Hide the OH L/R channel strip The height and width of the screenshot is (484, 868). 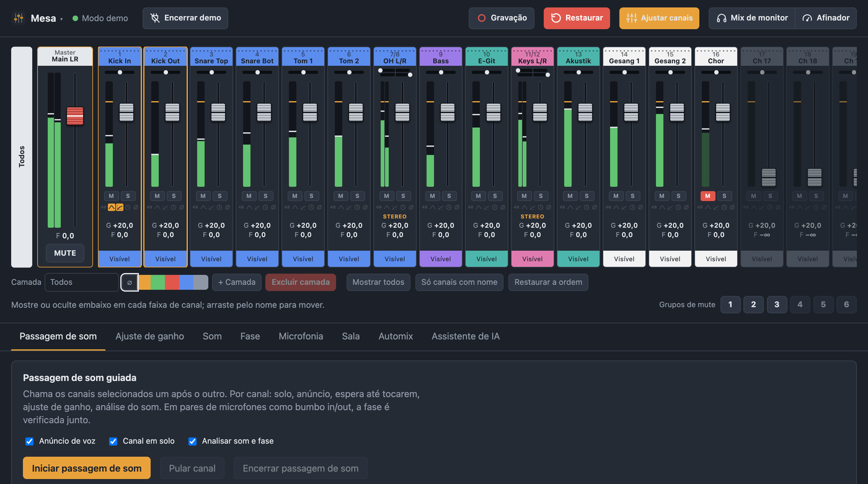pyautogui.click(x=395, y=259)
